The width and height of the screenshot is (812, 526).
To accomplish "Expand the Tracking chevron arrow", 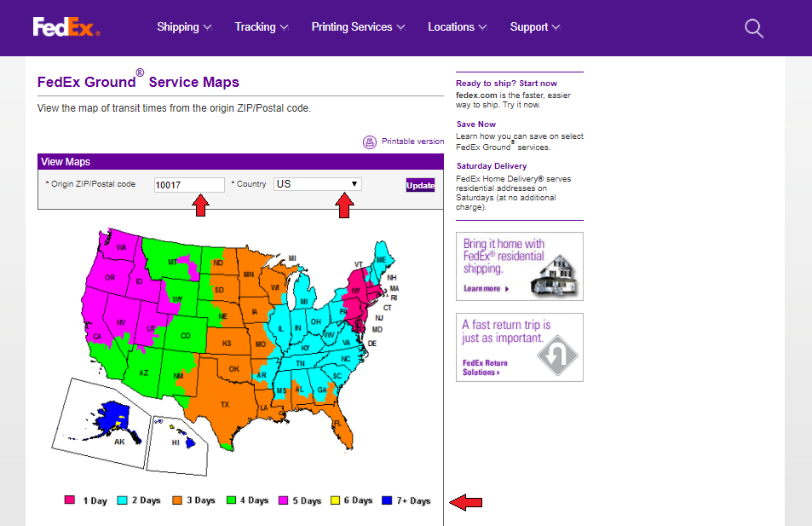I will click(x=284, y=27).
